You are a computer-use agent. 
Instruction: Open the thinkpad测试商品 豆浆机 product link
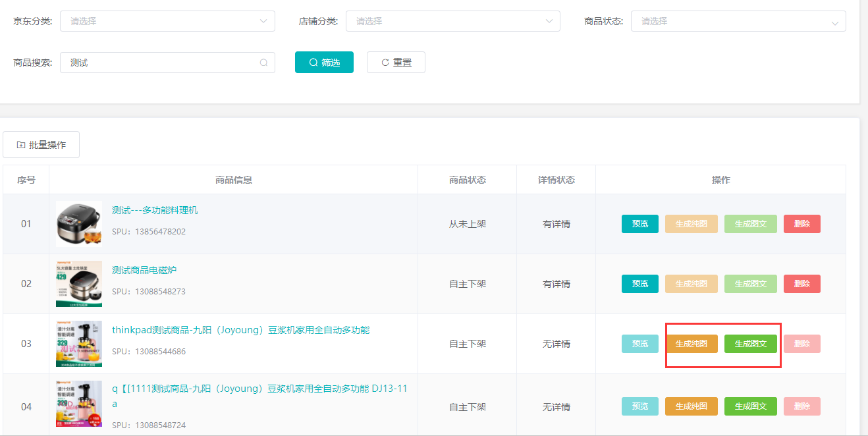click(240, 330)
